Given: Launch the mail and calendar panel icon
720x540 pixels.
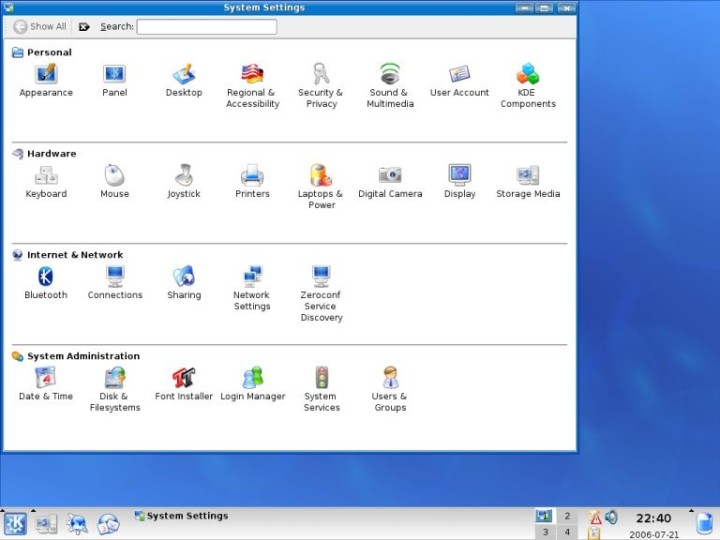Looking at the screenshot, I should point(108,523).
